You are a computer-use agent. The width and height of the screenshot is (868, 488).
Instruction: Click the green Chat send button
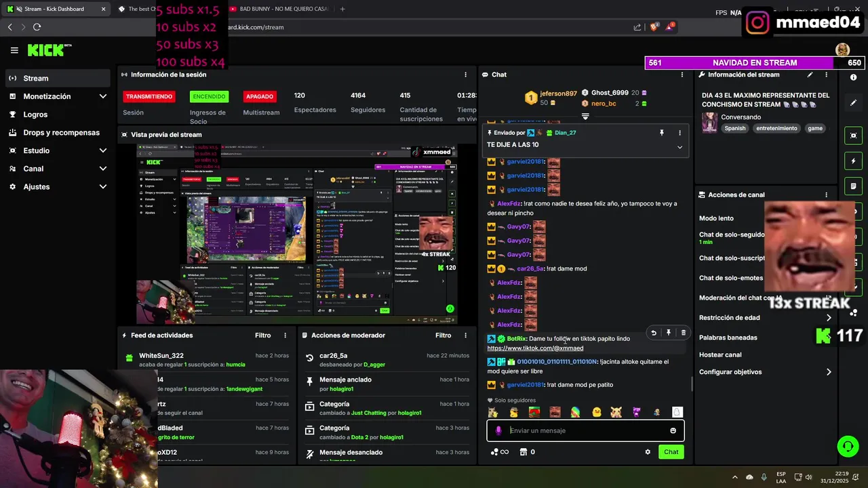coord(671,452)
